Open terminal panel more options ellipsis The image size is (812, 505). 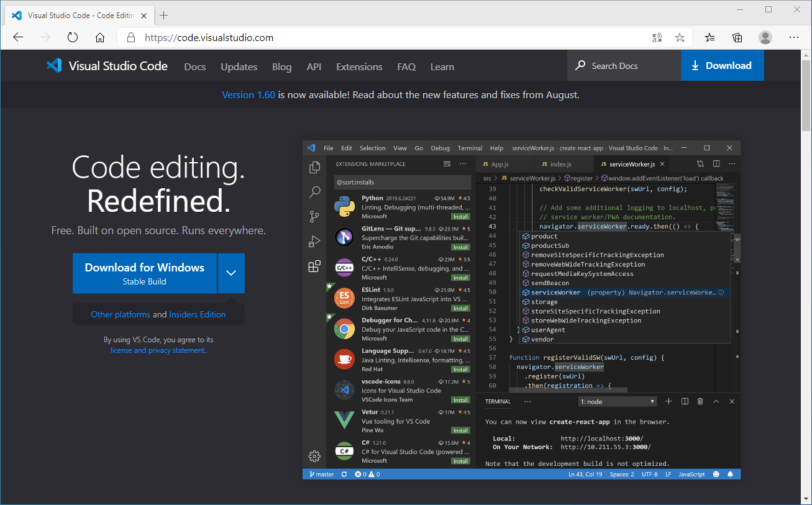pyautogui.click(x=527, y=401)
